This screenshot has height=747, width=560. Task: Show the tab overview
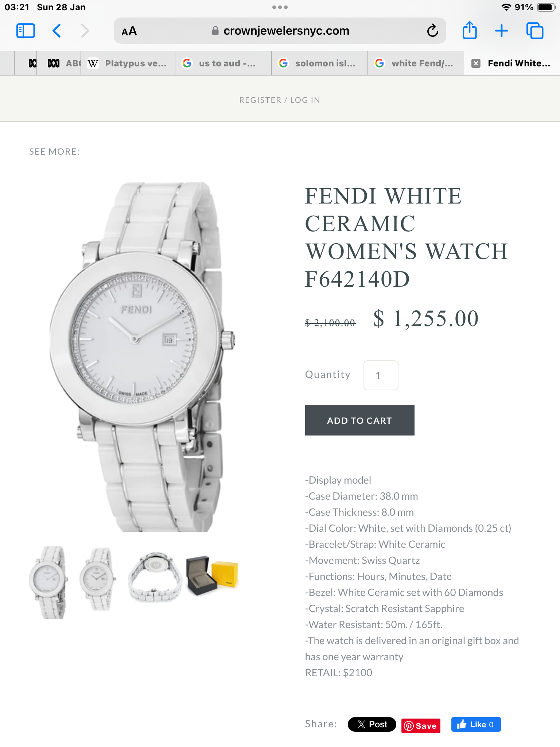pos(534,31)
